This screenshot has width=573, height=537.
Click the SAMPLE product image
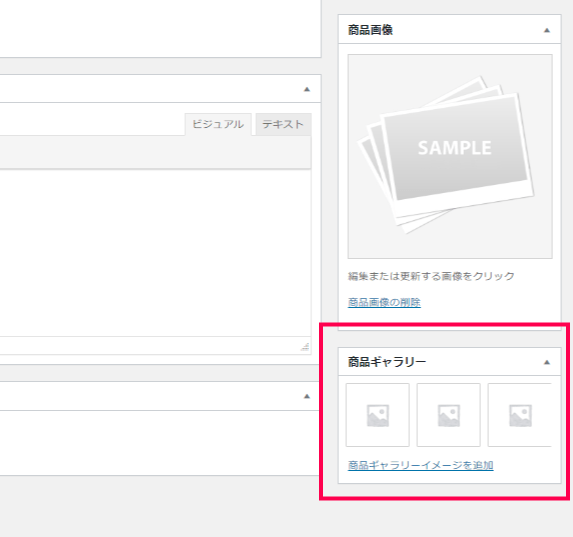point(450,156)
